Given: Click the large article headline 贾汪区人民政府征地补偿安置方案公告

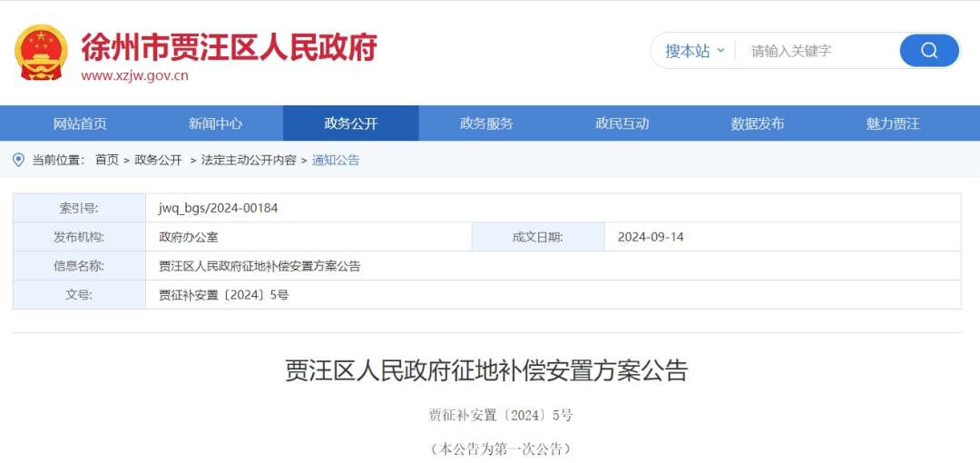Looking at the screenshot, I should [487, 370].
